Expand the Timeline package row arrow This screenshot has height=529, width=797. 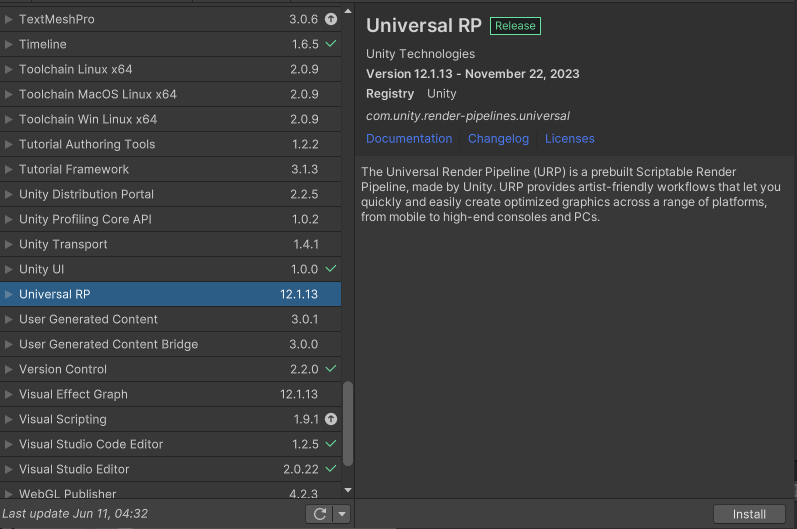(x=9, y=44)
